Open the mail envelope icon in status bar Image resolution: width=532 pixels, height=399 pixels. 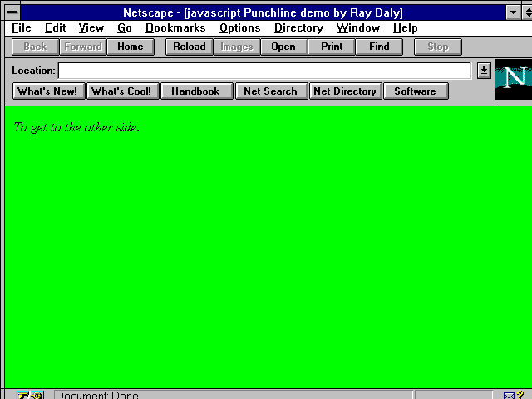coord(509,396)
